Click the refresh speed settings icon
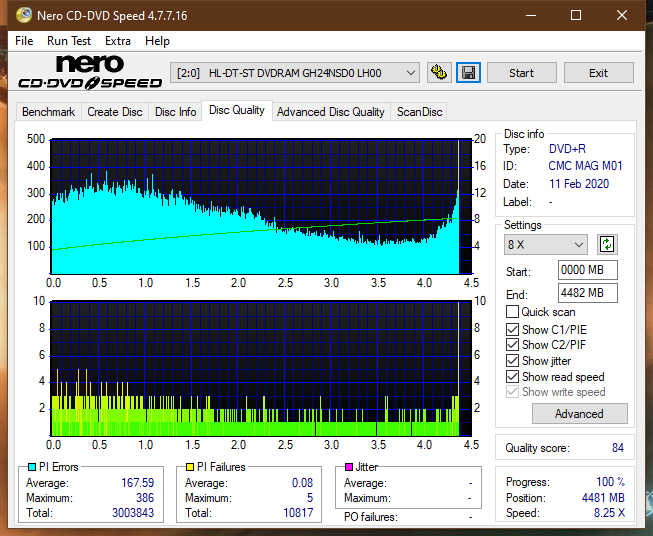653x536 pixels. pyautogui.click(x=607, y=244)
